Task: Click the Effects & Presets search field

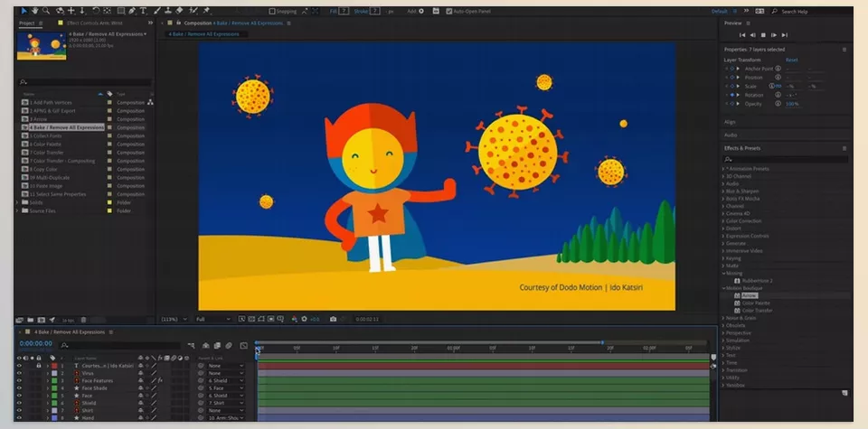Action: click(x=786, y=159)
